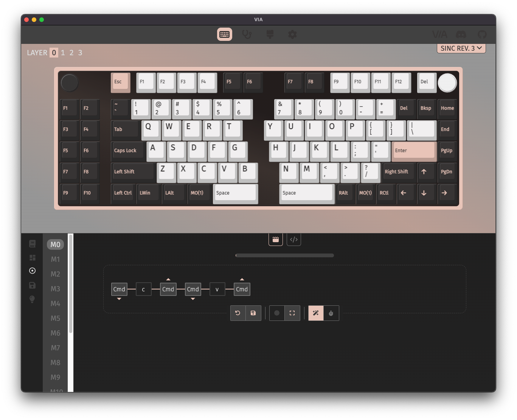This screenshot has width=517, height=420.
Task: Expand the SINC REV. 3 keyboard dropdown
Action: coord(461,48)
